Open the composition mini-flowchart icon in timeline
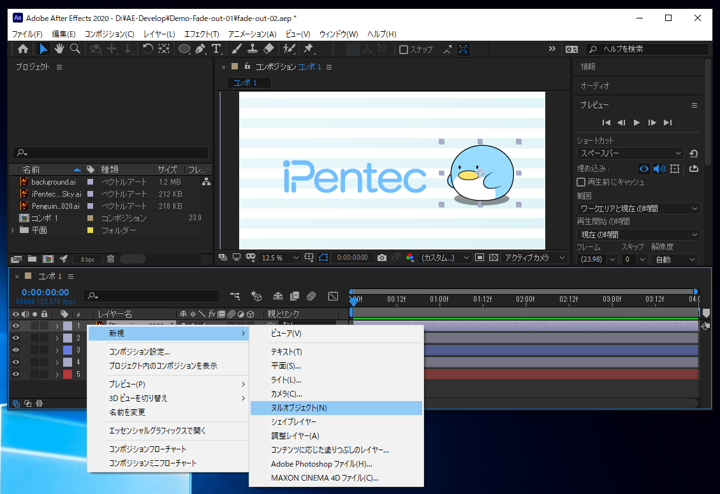 tap(235, 296)
